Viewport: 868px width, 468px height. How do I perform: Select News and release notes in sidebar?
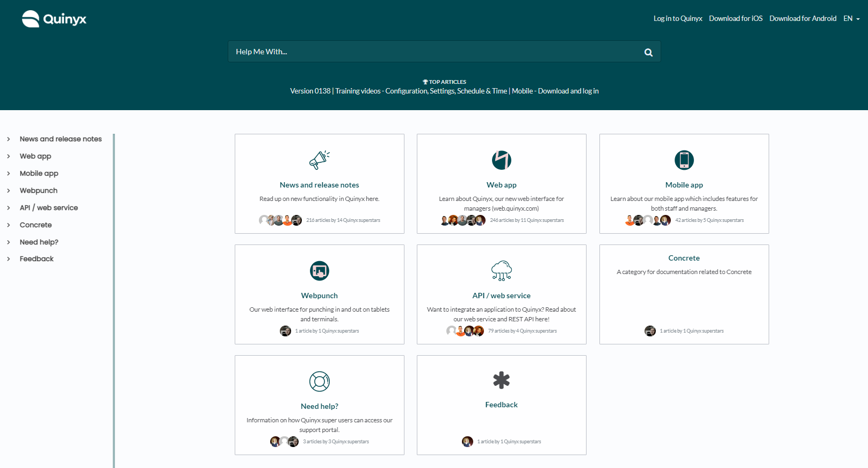click(x=61, y=139)
